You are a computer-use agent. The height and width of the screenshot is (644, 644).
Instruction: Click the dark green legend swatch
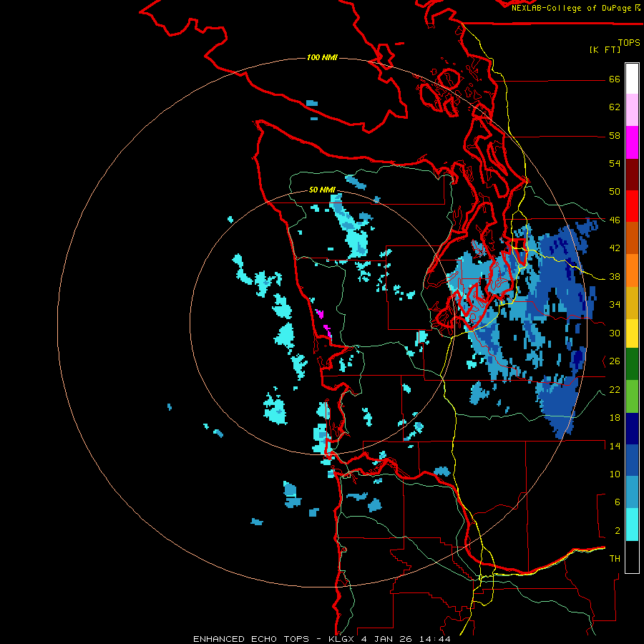tap(632, 364)
